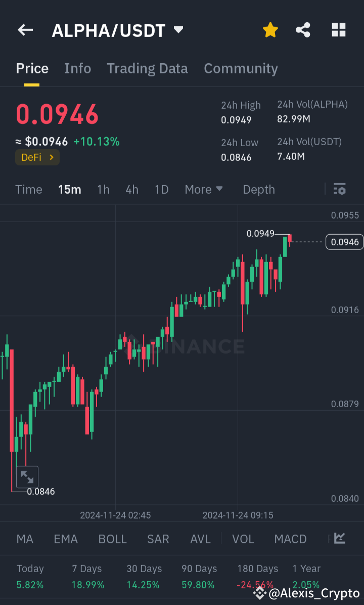This screenshot has height=605, width=364.
Task: Switch chart interval to 1D
Action: [161, 189]
